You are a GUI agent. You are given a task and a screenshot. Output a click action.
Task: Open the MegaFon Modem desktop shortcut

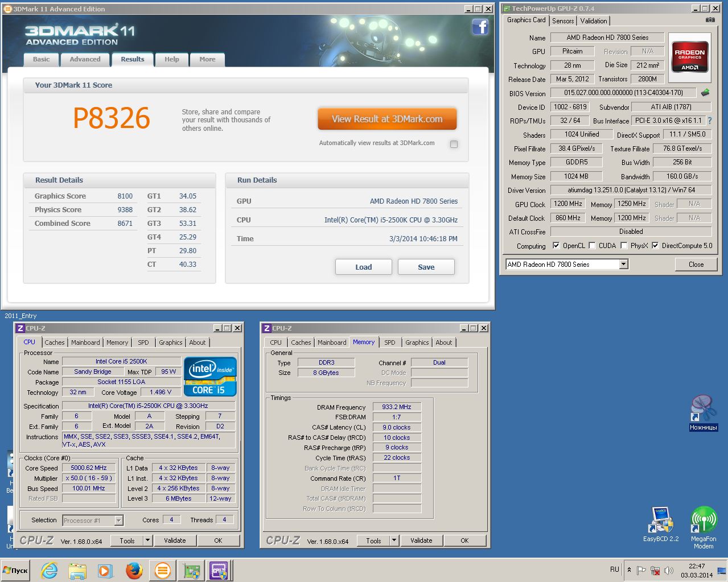click(704, 527)
